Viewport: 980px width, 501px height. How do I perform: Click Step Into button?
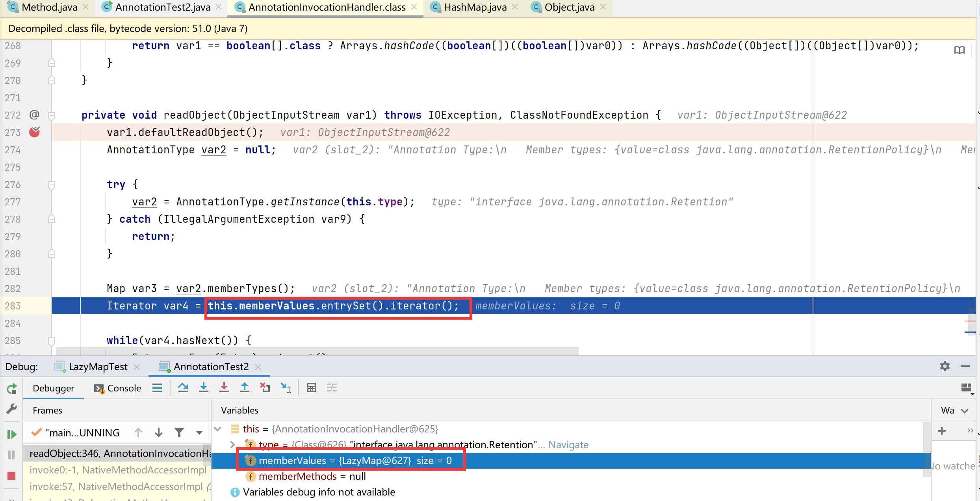coord(204,388)
